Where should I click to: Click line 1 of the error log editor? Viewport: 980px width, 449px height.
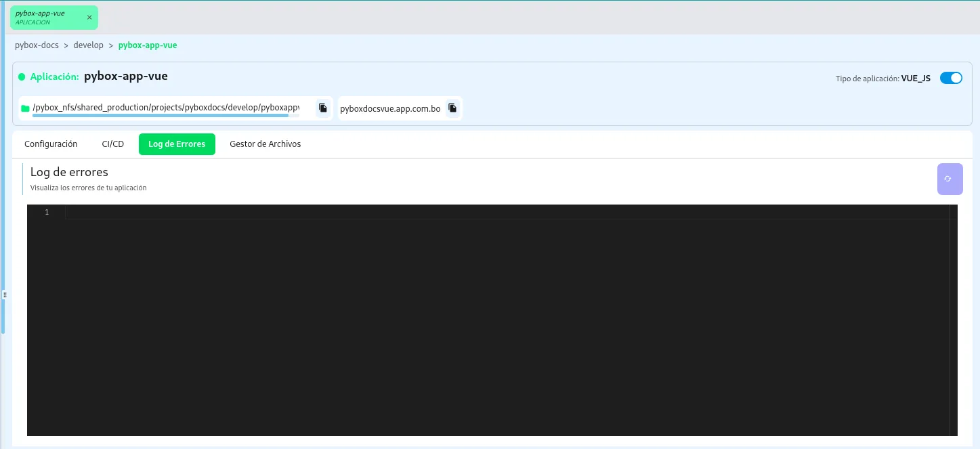tap(507, 213)
